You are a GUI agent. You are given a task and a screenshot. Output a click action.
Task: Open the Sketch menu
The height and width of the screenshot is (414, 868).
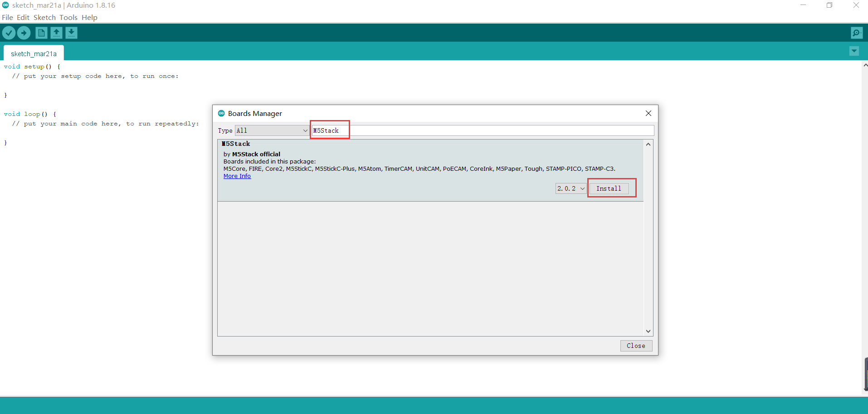44,17
